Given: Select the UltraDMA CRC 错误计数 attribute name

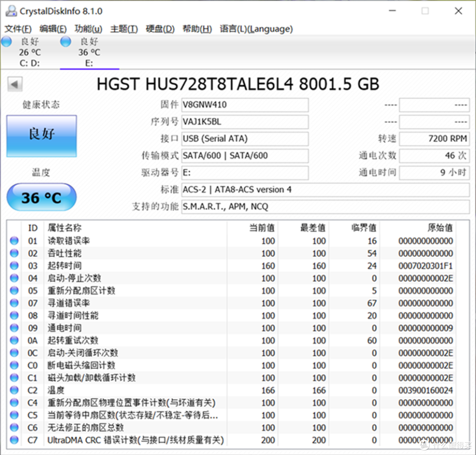Looking at the screenshot, I should (136, 440).
